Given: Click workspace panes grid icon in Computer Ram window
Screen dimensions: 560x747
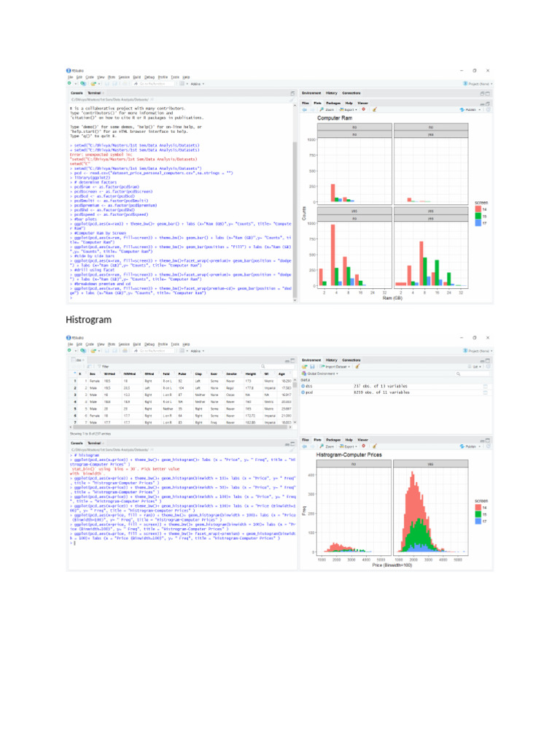Looking at the screenshot, I should [182, 83].
